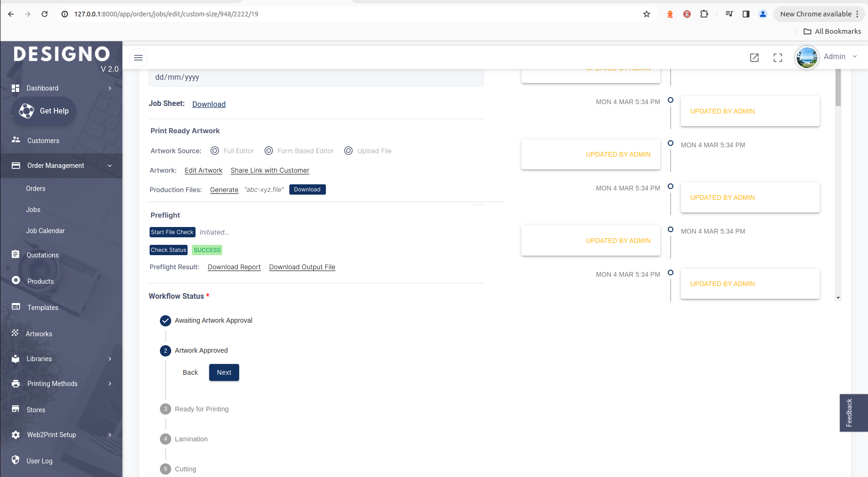Click the Web2Print Setup gear icon

point(16,435)
